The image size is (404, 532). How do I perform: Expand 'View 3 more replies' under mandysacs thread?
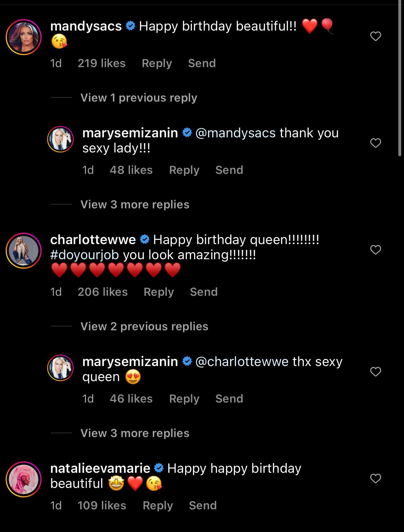(x=135, y=204)
